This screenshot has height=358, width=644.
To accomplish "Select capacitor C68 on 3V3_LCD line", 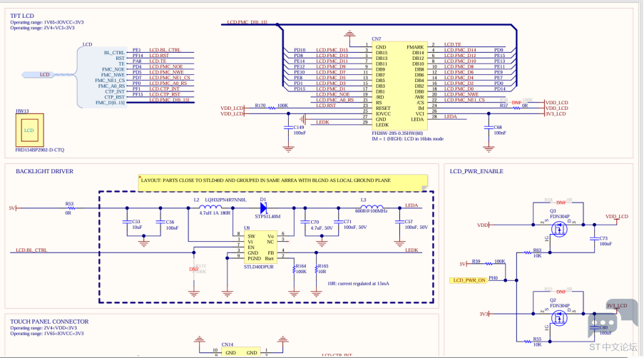I will click(489, 128).
